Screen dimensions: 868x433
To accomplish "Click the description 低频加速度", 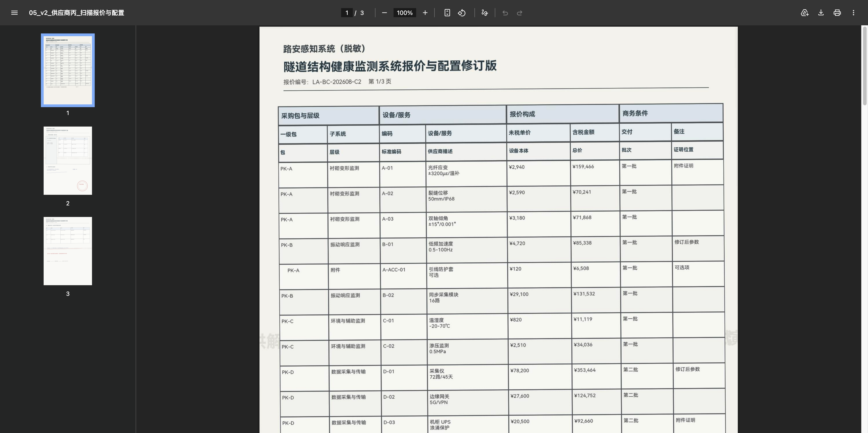I will 441,244.
